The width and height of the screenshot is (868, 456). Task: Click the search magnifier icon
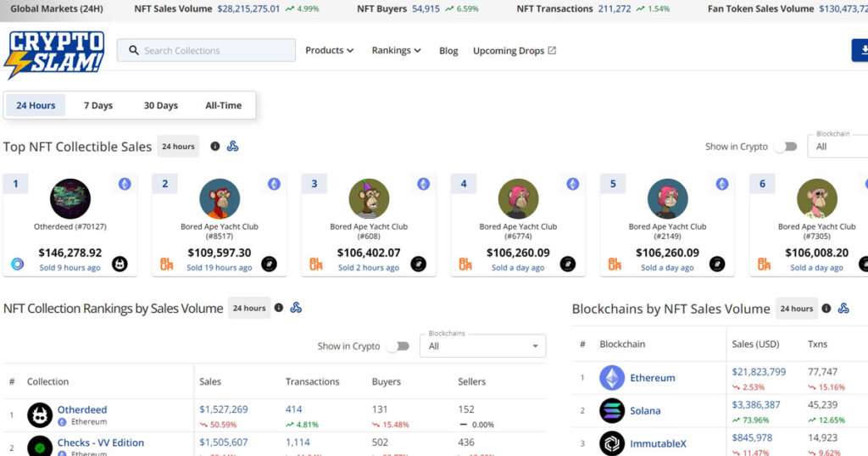133,50
